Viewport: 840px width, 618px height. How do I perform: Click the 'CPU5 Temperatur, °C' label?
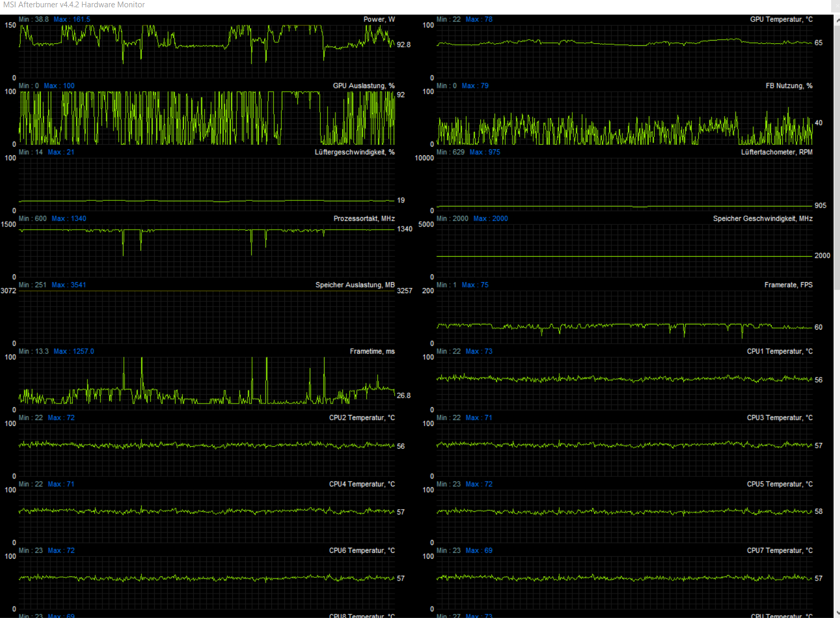pyautogui.click(x=780, y=484)
